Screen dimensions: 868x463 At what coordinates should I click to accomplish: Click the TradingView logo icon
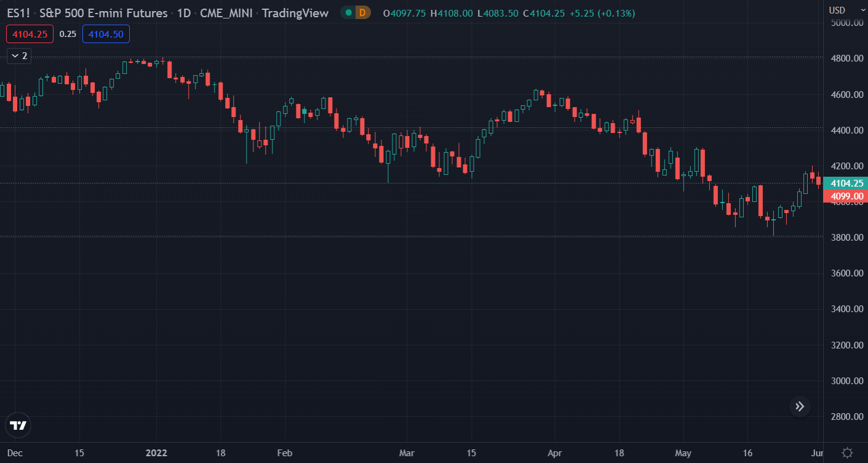pos(18,425)
